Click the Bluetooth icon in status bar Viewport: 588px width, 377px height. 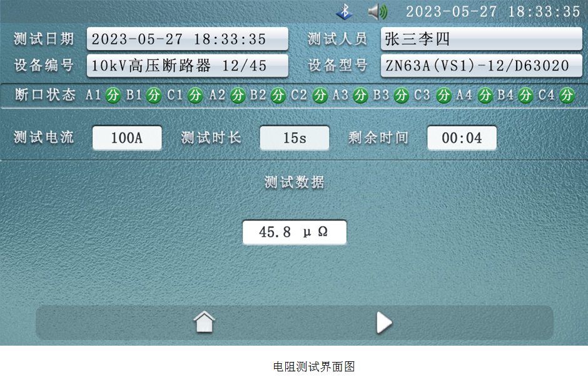click(x=344, y=12)
